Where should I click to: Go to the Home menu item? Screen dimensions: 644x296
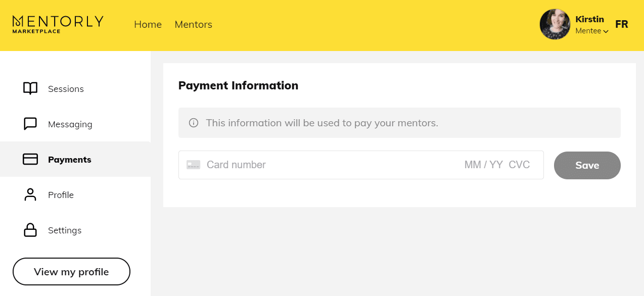pyautogui.click(x=148, y=24)
